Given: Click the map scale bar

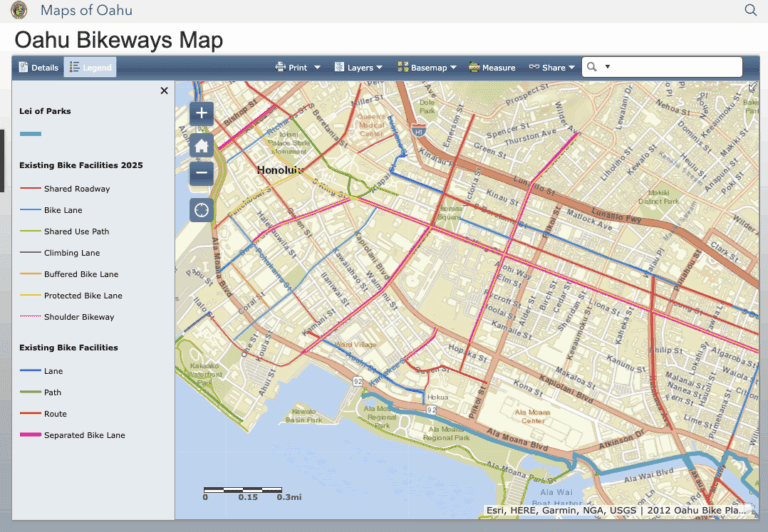Looking at the screenshot, I should (243, 489).
